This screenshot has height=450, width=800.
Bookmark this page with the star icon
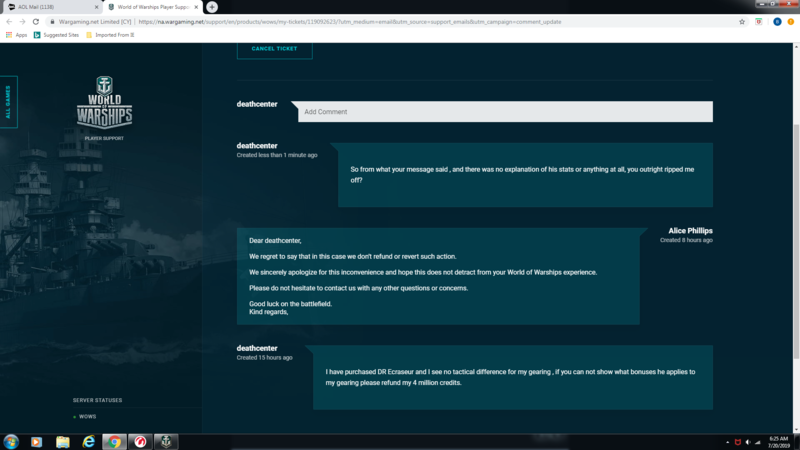tap(742, 22)
